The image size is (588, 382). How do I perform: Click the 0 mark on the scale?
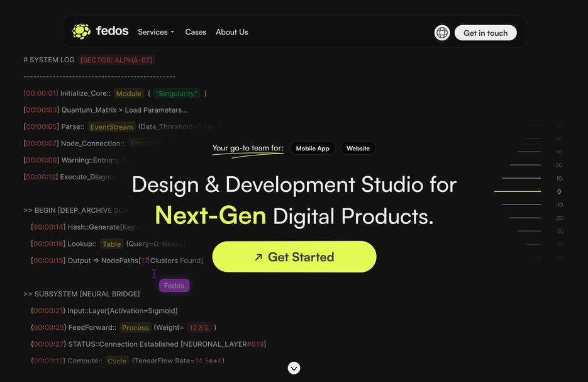click(559, 191)
